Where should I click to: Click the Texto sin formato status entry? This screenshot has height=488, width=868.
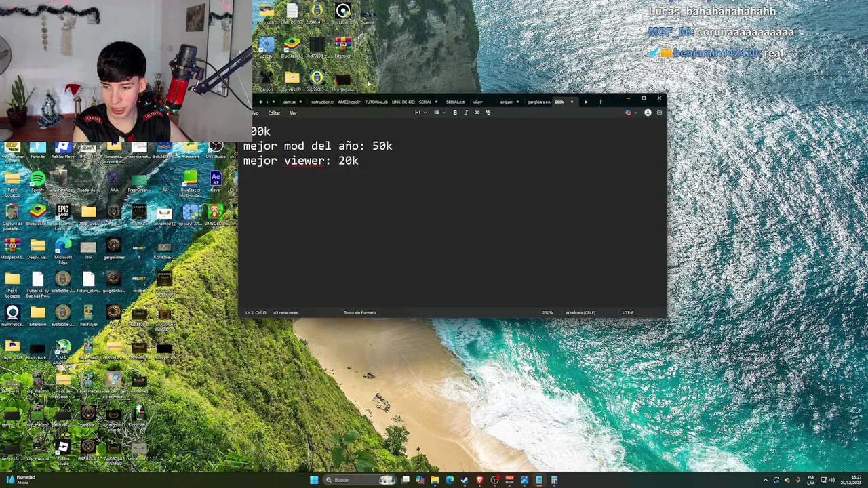pos(359,312)
